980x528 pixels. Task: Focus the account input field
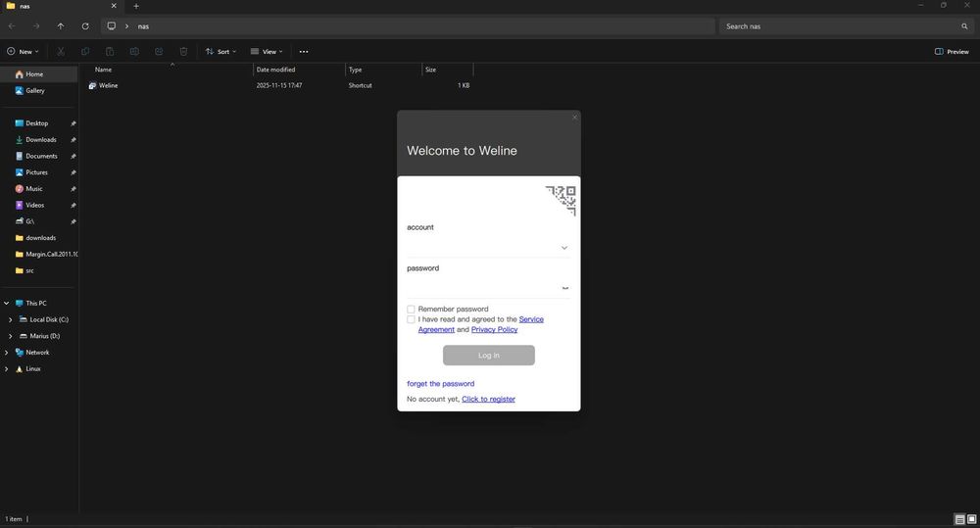click(482, 248)
